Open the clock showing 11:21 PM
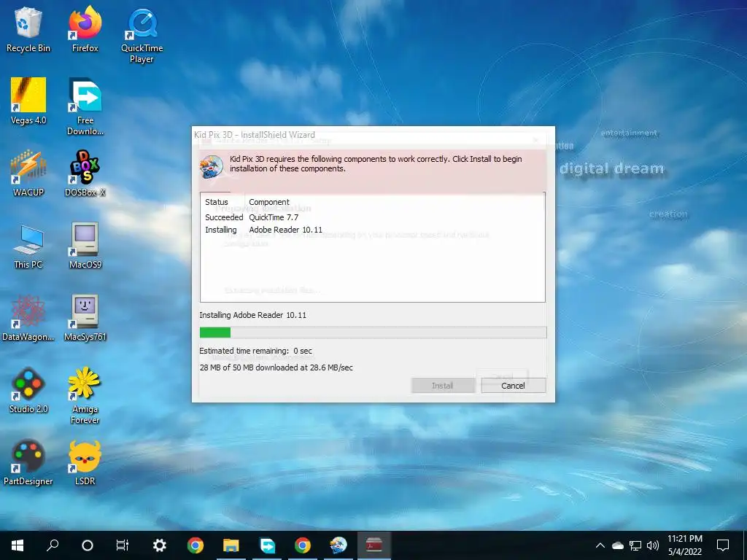This screenshot has height=560, width=747. click(684, 545)
